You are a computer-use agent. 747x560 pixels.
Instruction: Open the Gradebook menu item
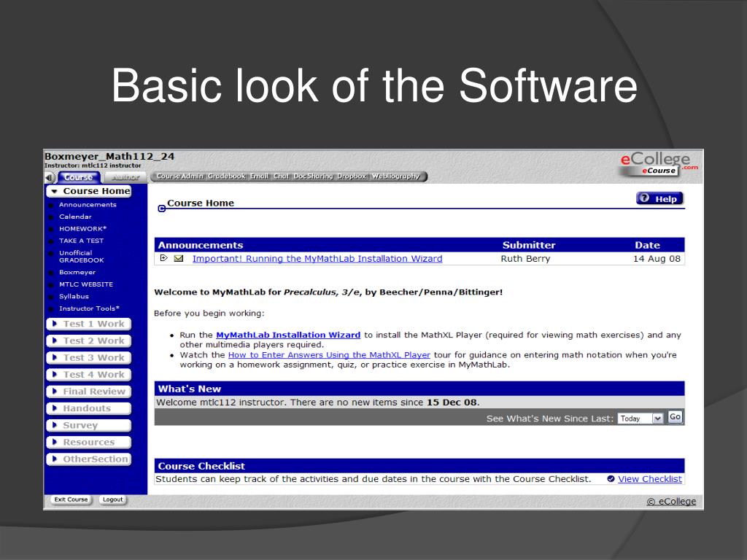click(x=227, y=176)
